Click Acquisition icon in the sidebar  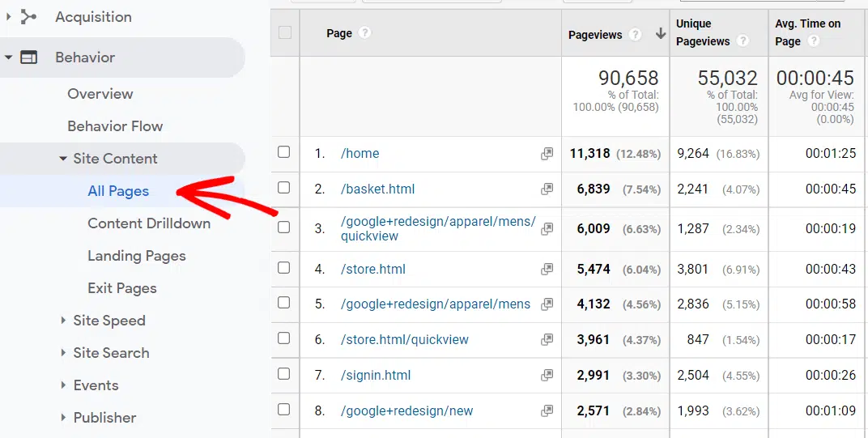[x=29, y=17]
